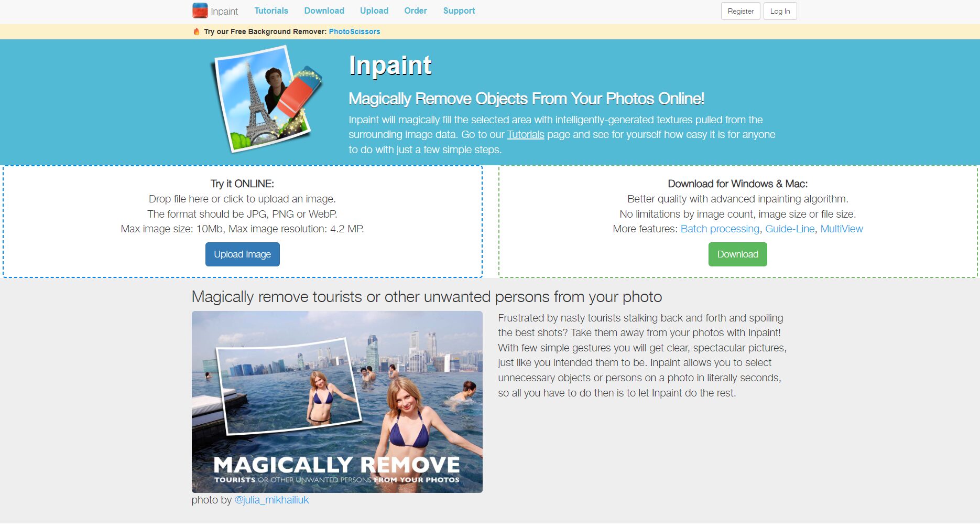980x526 pixels.
Task: Click the Try it ONLINE drop zone area
Action: pos(243,221)
